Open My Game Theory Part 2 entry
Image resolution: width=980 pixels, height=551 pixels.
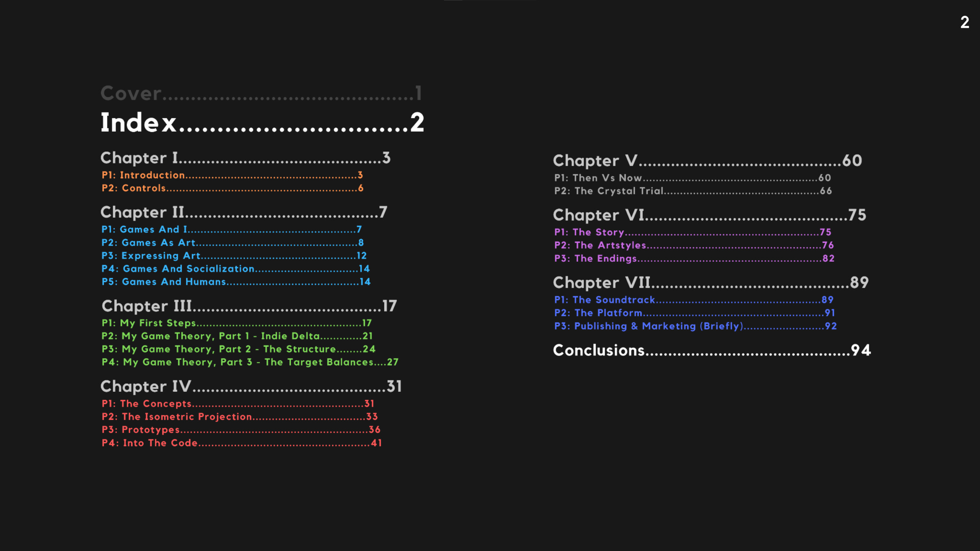(x=238, y=349)
